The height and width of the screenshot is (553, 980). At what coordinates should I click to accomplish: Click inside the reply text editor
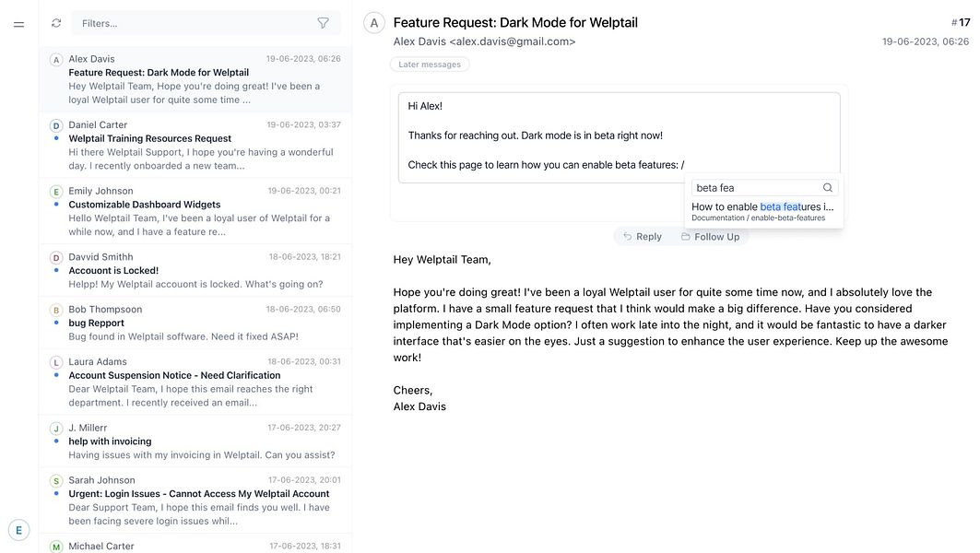[619, 137]
